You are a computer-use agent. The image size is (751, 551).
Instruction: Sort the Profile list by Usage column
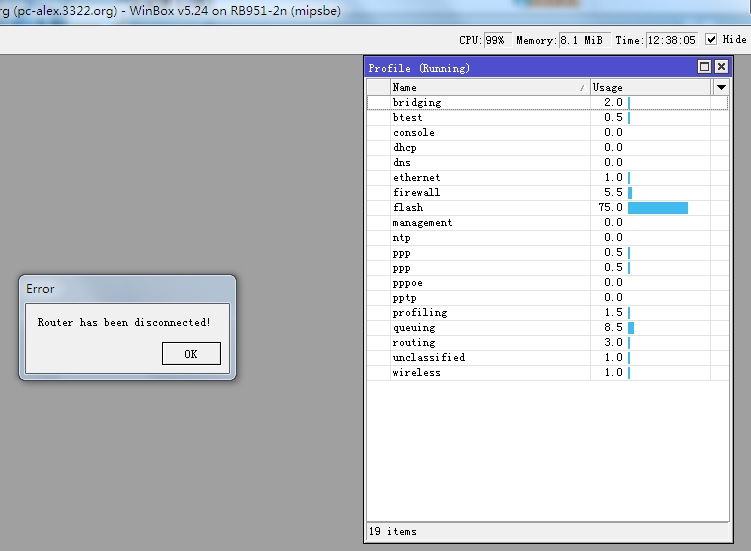pyautogui.click(x=650, y=87)
